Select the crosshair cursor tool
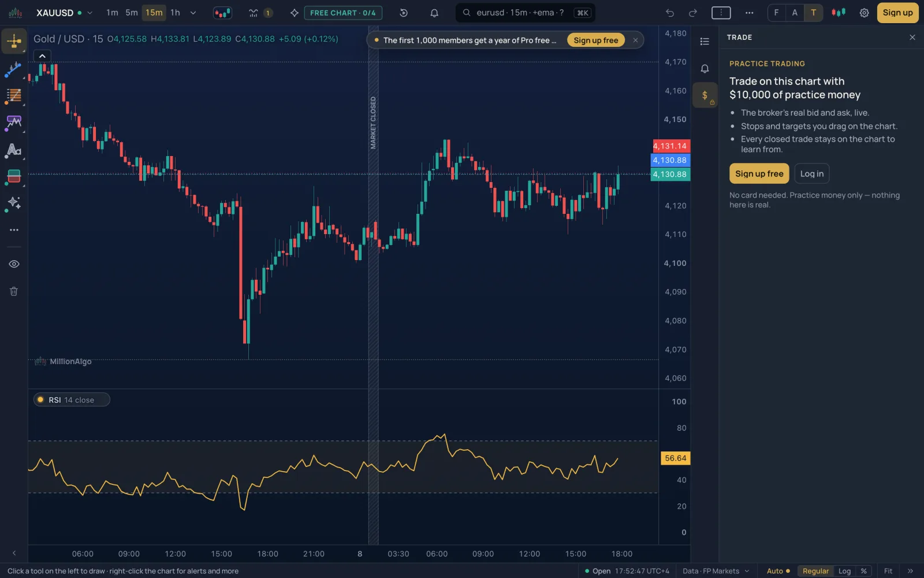 14,41
